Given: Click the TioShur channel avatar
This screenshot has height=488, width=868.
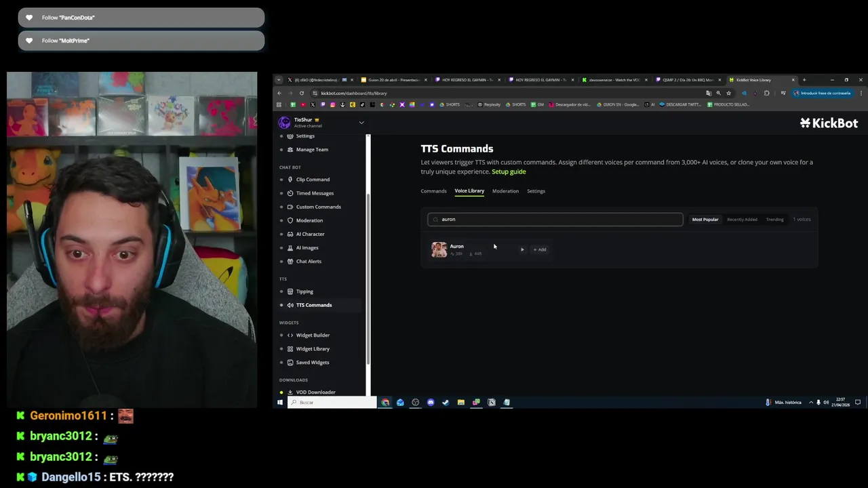Looking at the screenshot, I should pos(284,122).
